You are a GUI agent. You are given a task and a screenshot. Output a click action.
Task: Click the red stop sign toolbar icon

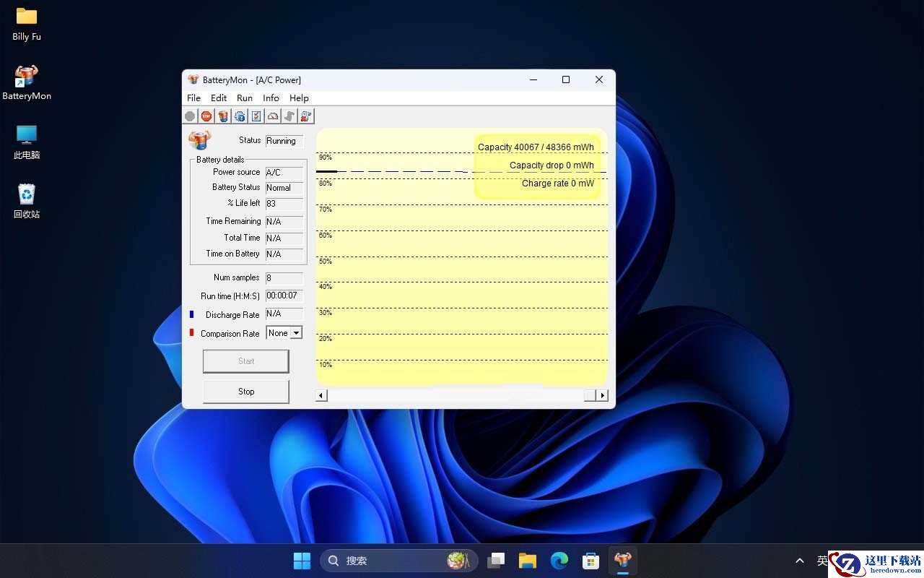pyautogui.click(x=206, y=116)
